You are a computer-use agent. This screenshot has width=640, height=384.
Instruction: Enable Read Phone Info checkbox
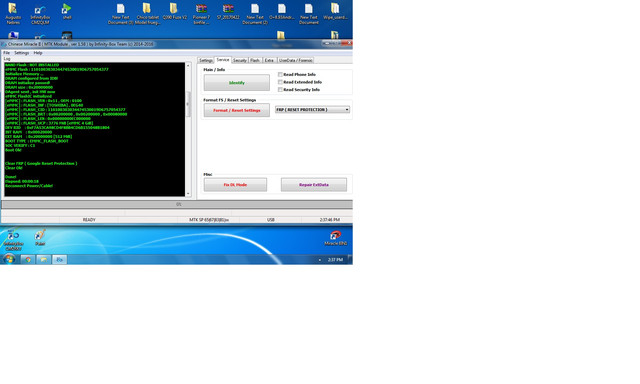[x=280, y=74]
